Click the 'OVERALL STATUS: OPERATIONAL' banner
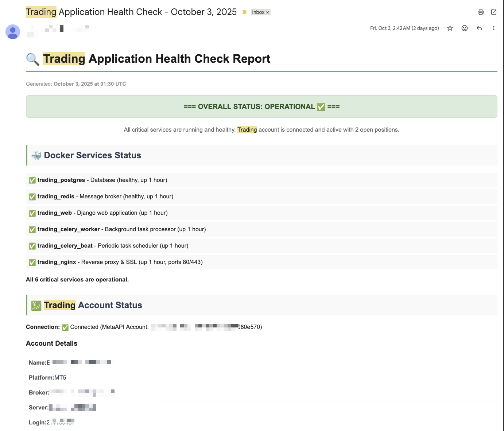 (261, 106)
